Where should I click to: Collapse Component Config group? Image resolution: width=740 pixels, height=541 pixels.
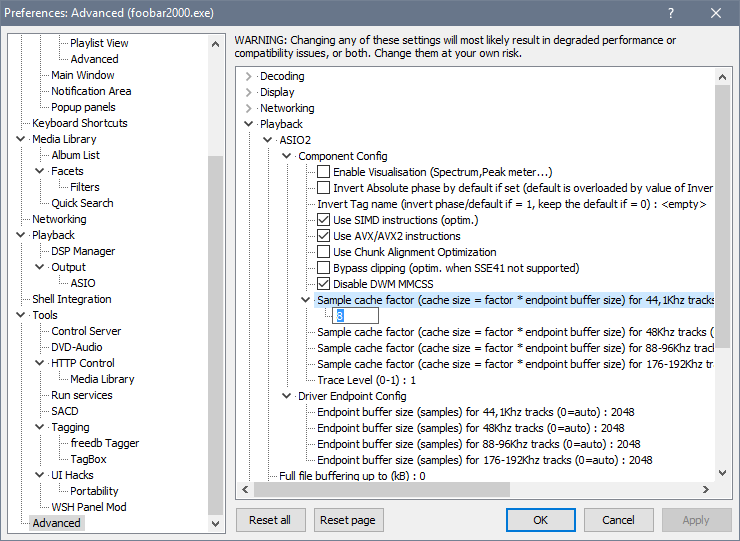(x=286, y=156)
